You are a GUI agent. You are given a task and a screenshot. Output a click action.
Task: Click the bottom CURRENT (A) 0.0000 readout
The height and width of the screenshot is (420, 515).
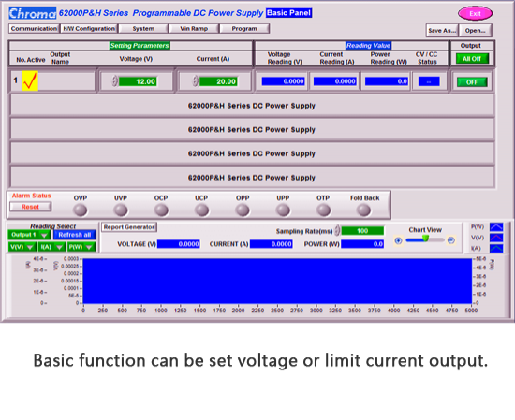click(x=272, y=244)
